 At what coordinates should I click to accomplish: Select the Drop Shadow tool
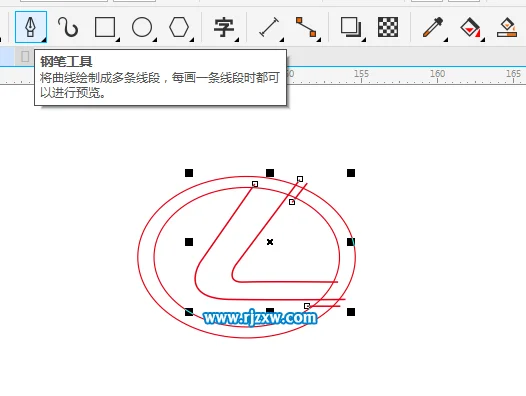point(351,27)
